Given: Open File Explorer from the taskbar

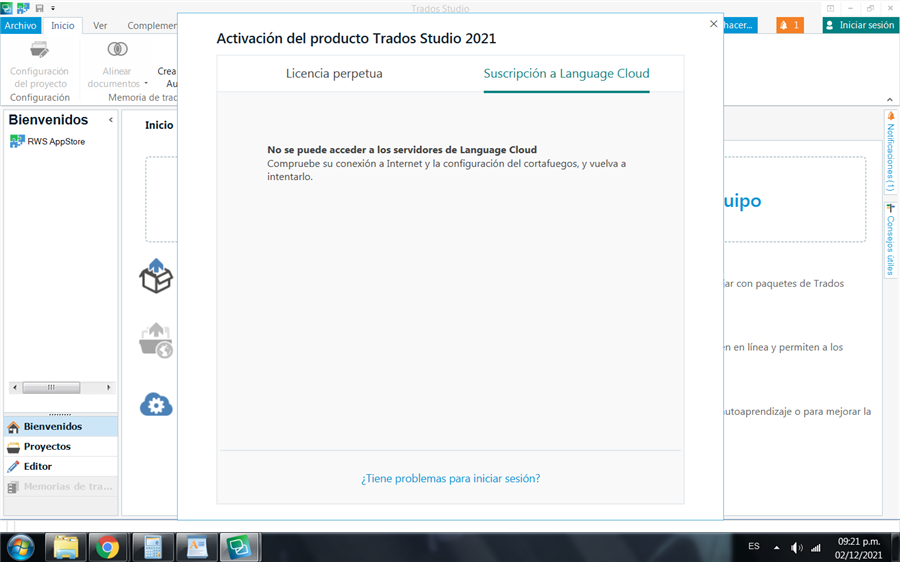Looking at the screenshot, I should (x=65, y=547).
